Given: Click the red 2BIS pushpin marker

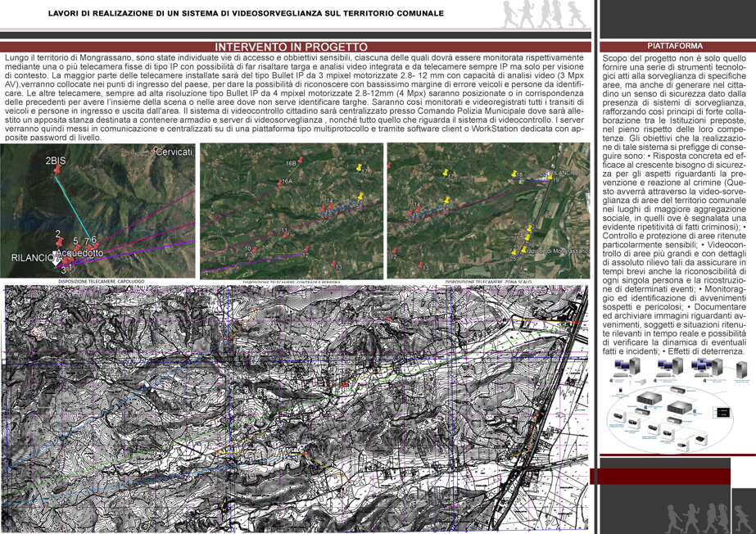Looking at the screenshot, I should [58, 170].
